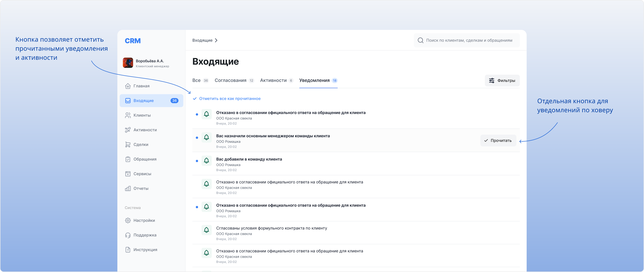Open the Фильтры button
The width and height of the screenshot is (644, 272).
[x=502, y=81]
